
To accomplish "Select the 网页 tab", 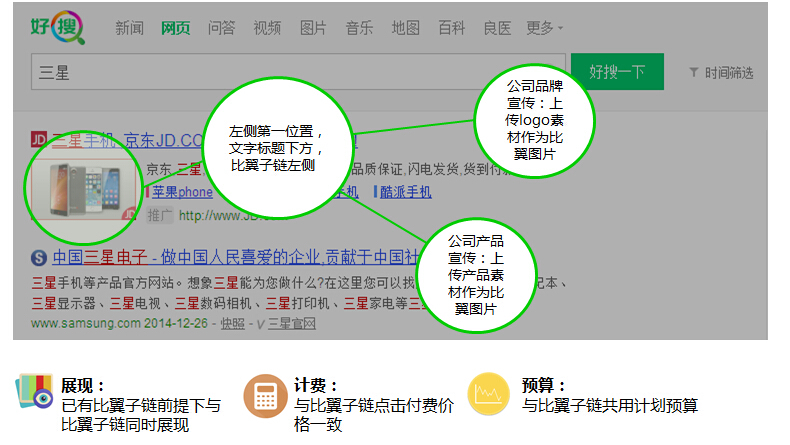I will 175,28.
